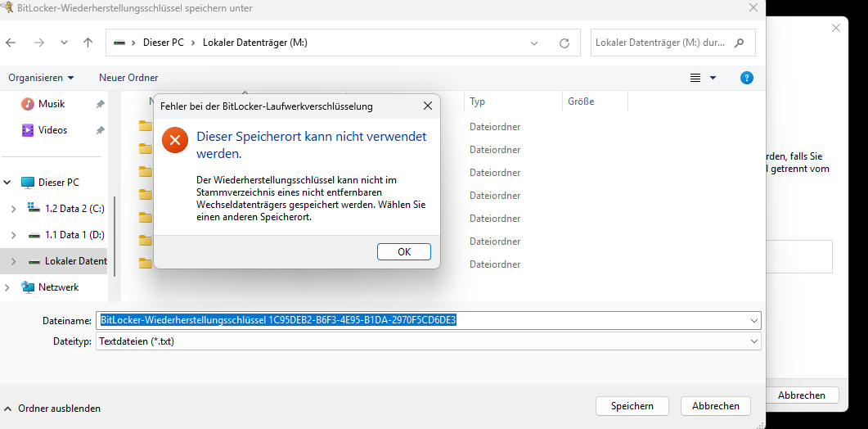Collapse the Dieser PC tree node
This screenshot has height=429, width=868.
pos(7,182)
